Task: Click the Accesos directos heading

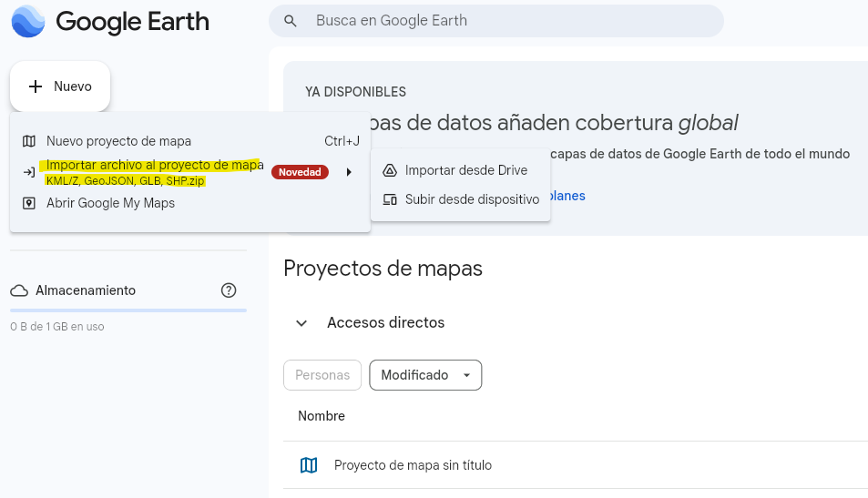Action: click(385, 322)
